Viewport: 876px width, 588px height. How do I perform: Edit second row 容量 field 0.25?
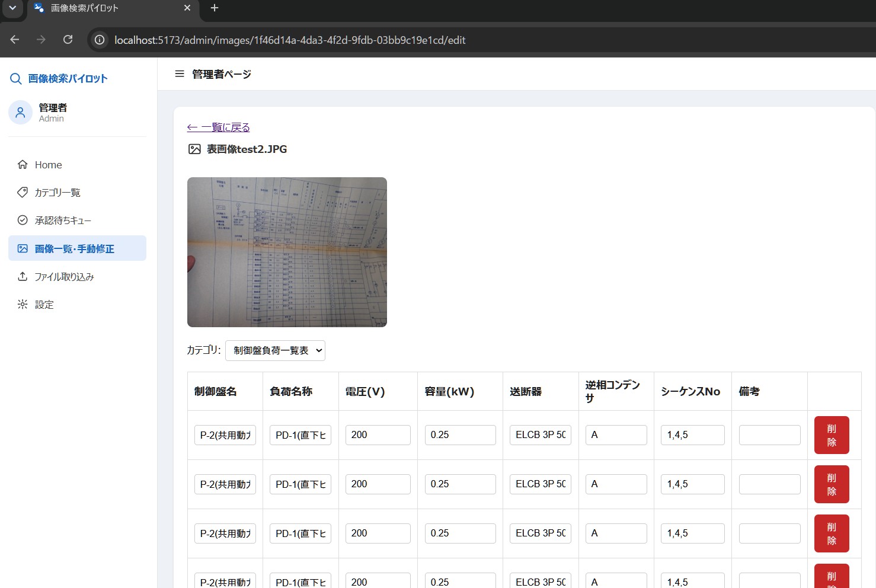[x=460, y=484]
